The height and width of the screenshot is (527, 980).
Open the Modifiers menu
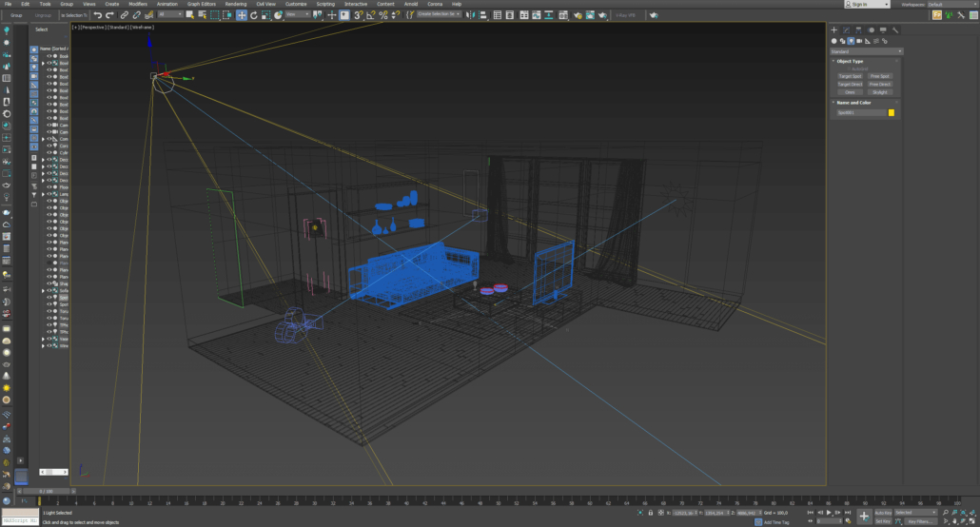(x=138, y=4)
